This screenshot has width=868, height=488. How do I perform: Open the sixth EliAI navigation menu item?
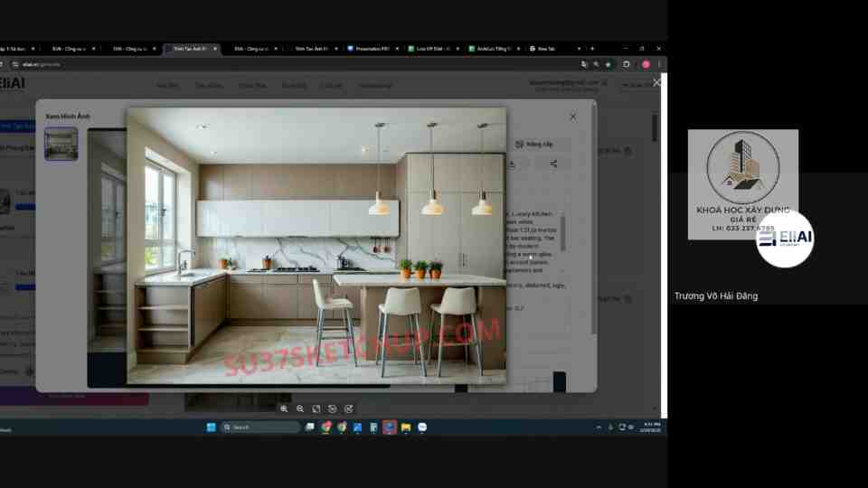(x=374, y=86)
